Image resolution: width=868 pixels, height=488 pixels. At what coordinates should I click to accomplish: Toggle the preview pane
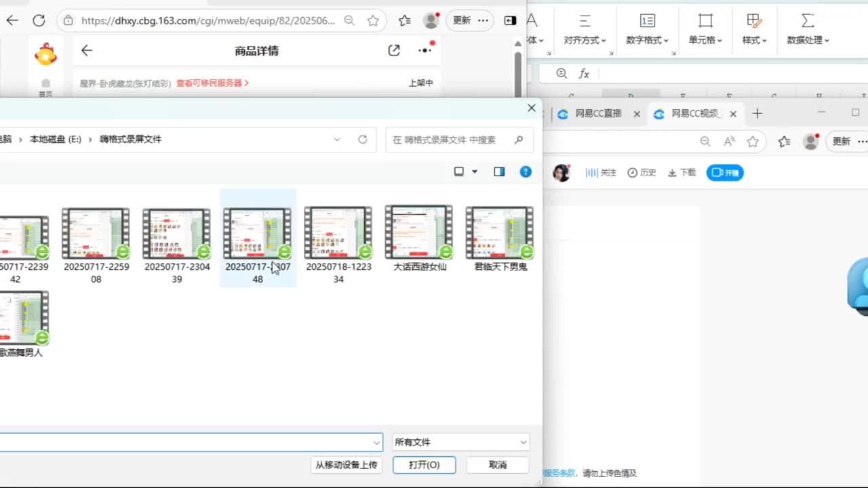point(499,171)
